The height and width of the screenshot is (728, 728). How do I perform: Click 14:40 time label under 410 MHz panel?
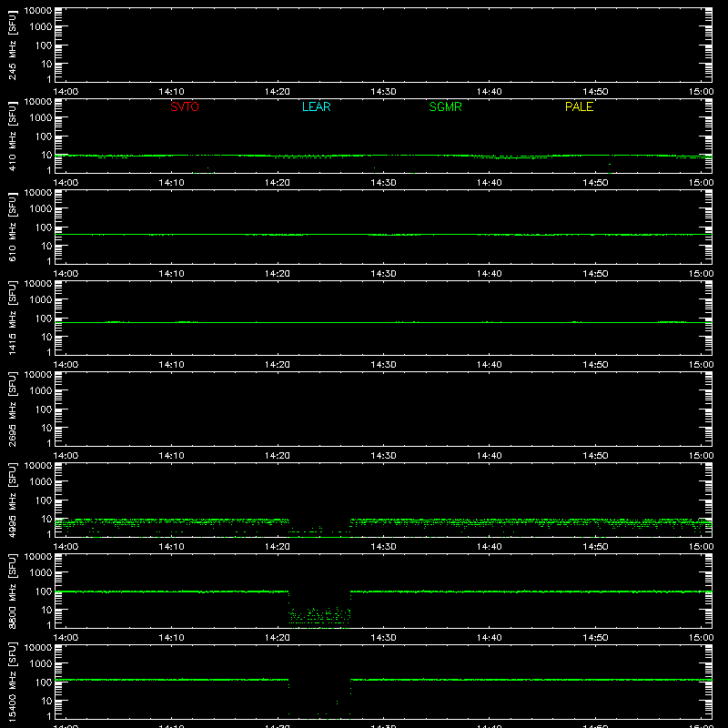point(489,183)
